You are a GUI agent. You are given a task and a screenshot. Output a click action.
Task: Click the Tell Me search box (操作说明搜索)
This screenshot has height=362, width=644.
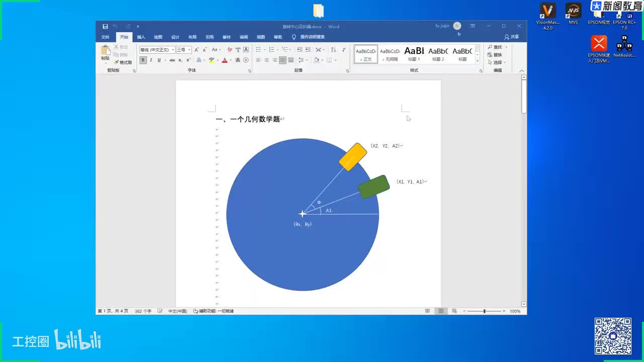[308, 37]
